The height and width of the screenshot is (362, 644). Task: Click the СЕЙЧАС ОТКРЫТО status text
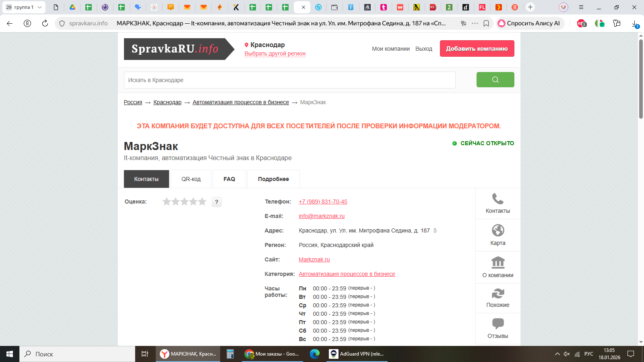click(487, 143)
